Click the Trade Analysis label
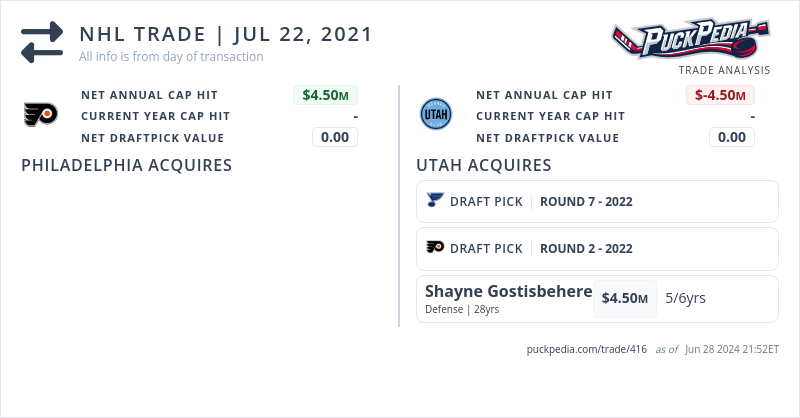Image resolution: width=800 pixels, height=418 pixels. tap(724, 70)
